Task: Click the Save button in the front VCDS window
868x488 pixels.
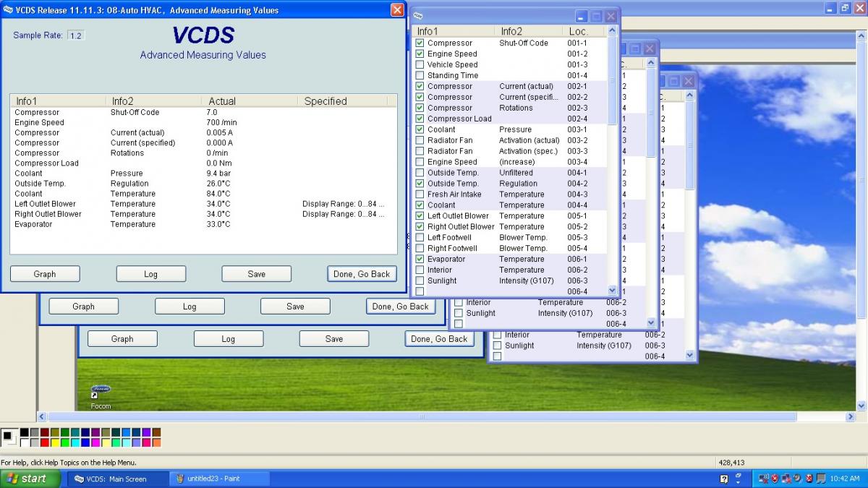Action: pyautogui.click(x=257, y=274)
